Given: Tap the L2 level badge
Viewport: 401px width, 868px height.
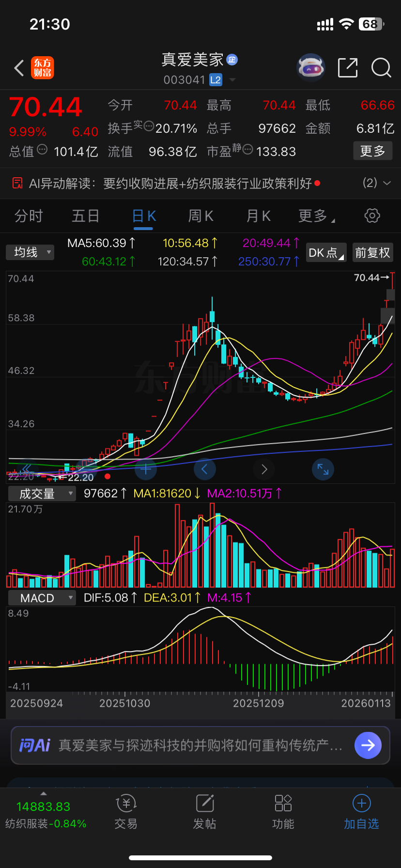Looking at the screenshot, I should point(216,80).
